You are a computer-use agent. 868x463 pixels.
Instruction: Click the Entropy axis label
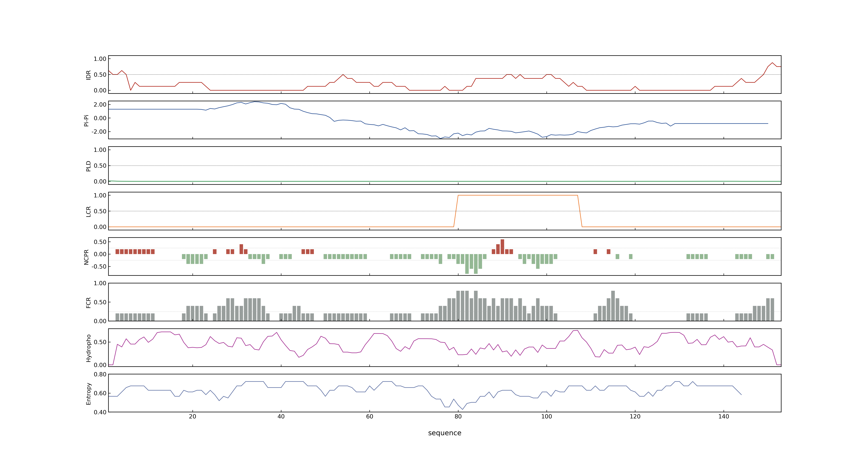[x=88, y=393]
